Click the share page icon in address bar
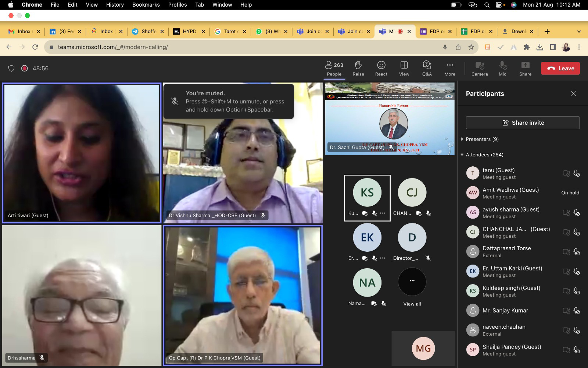The width and height of the screenshot is (588, 368). click(458, 47)
